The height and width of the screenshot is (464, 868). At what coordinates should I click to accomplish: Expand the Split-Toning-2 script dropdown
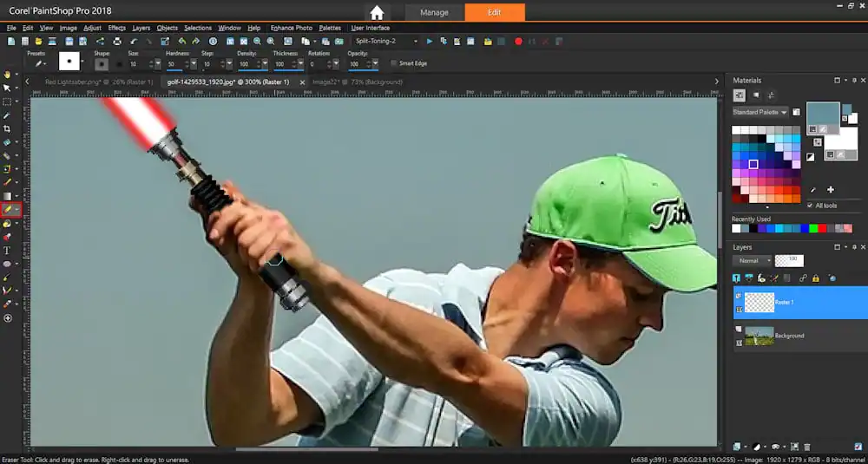(x=416, y=41)
